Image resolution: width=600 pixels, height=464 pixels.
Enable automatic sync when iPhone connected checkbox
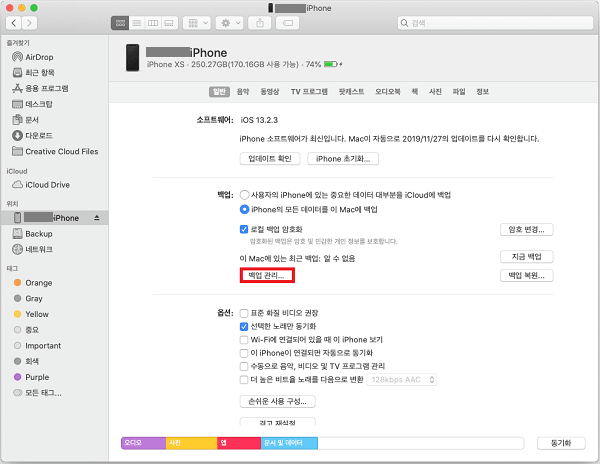[244, 353]
